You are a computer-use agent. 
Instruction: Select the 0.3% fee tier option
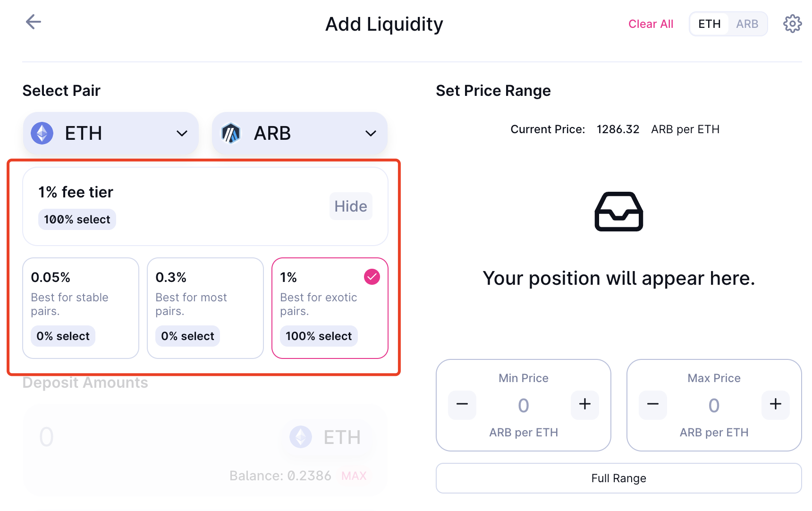pos(205,307)
